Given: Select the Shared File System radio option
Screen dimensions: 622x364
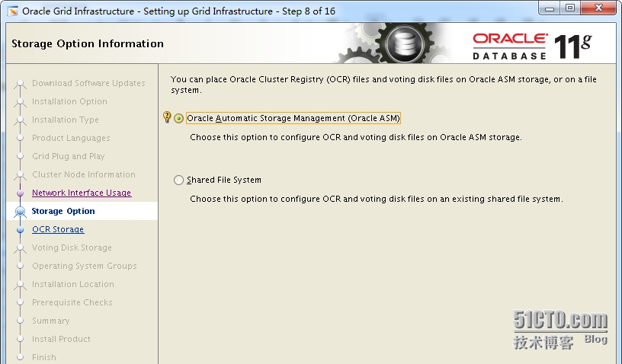Looking at the screenshot, I should [x=178, y=180].
